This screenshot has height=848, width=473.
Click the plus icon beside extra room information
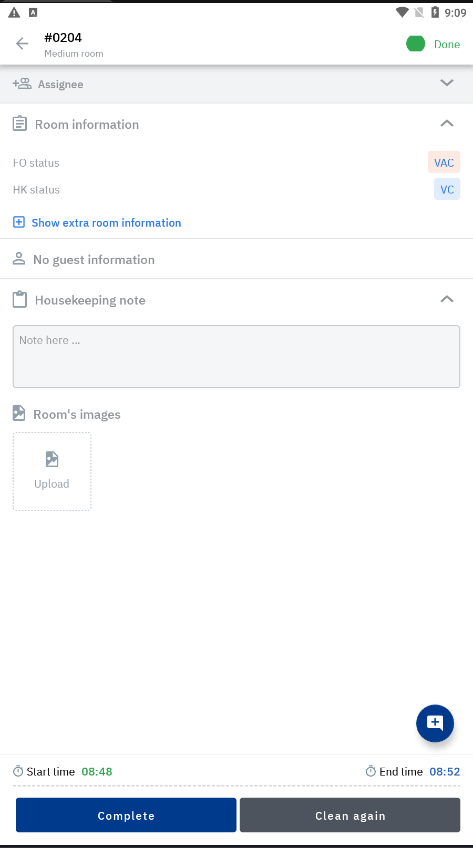19,222
